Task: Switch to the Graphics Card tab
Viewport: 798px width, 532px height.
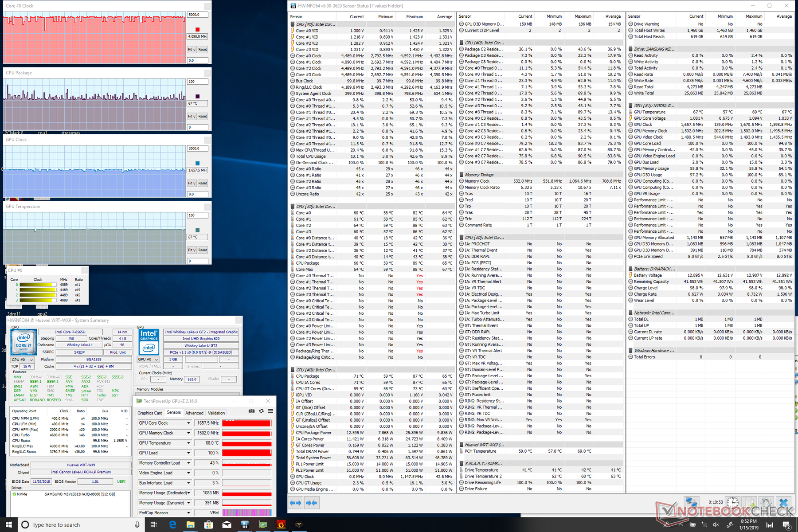Action: click(150, 413)
